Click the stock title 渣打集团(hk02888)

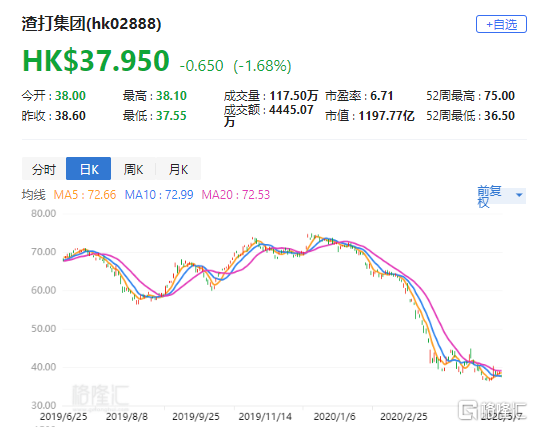click(x=91, y=24)
